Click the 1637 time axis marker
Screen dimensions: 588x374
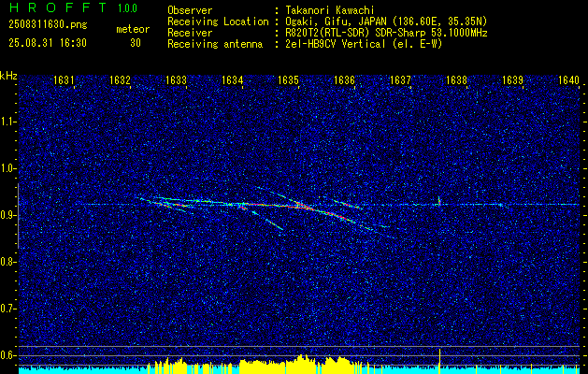400,79
